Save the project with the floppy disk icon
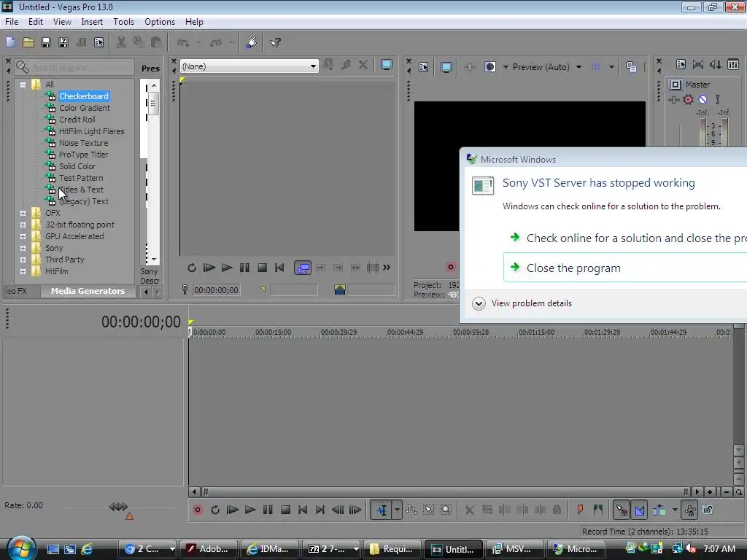This screenshot has height=560, width=747. pos(46,42)
